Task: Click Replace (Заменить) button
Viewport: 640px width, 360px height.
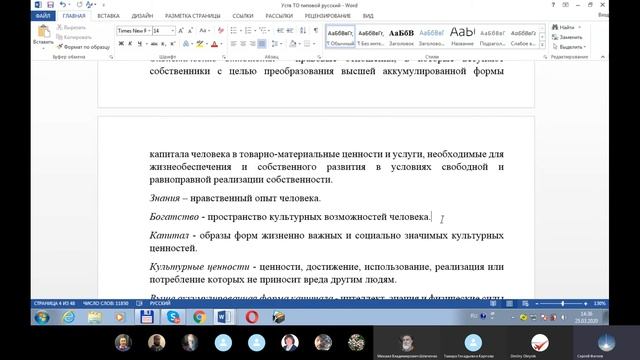Action: coord(567,37)
